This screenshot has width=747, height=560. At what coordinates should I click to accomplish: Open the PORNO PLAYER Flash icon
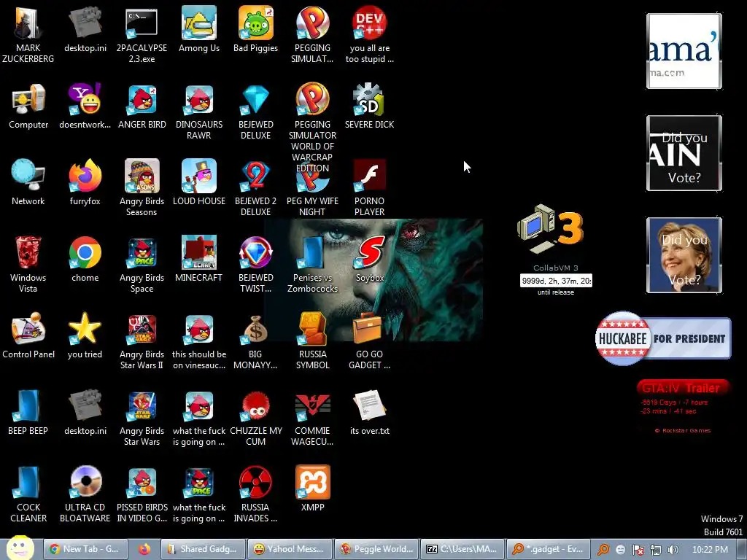(x=370, y=187)
